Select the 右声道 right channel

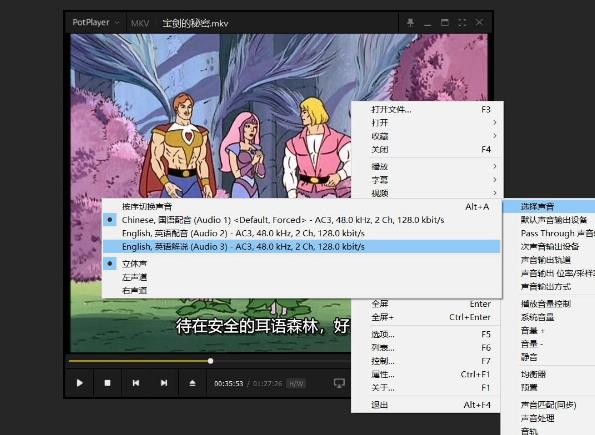click(302, 290)
